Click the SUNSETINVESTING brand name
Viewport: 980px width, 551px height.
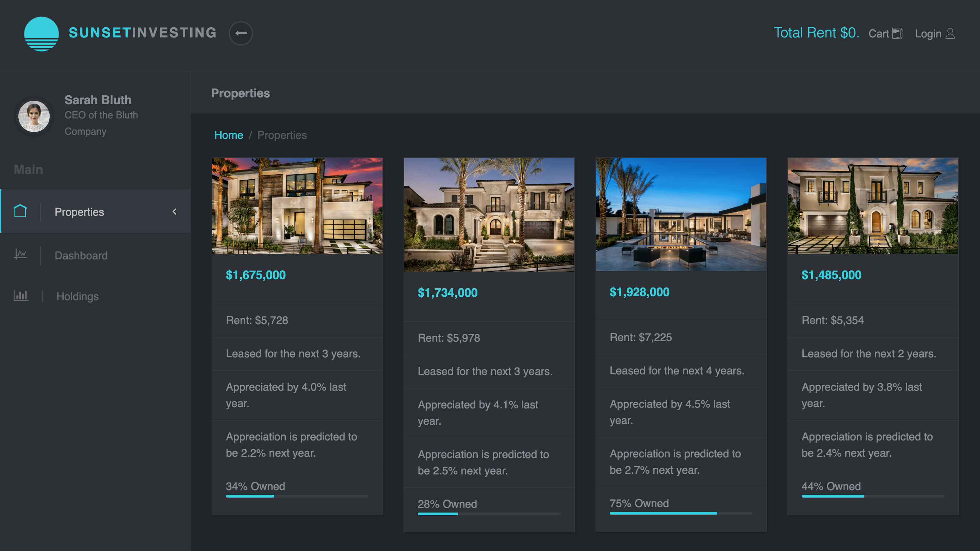[x=143, y=33]
